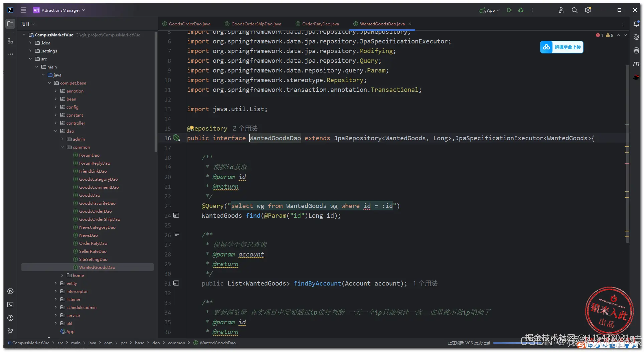Image resolution: width=644 pixels, height=352 pixels.
Task: Run the App configuration
Action: point(509,10)
